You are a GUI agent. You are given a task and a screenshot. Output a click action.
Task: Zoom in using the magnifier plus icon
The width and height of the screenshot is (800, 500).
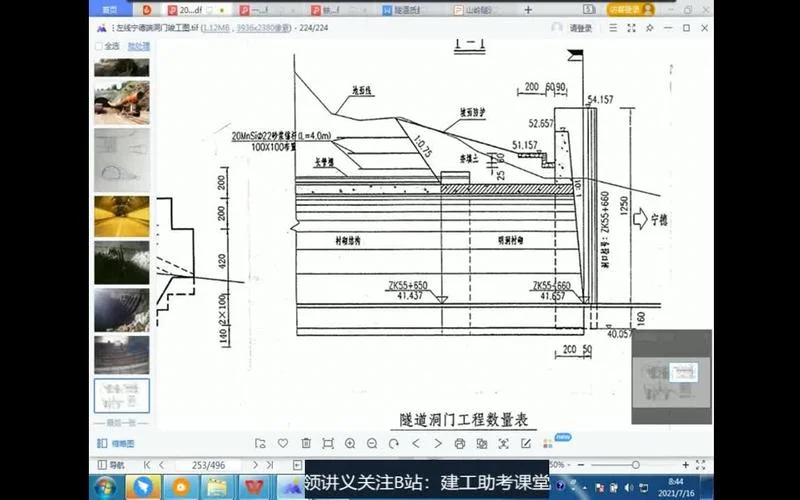point(350,443)
